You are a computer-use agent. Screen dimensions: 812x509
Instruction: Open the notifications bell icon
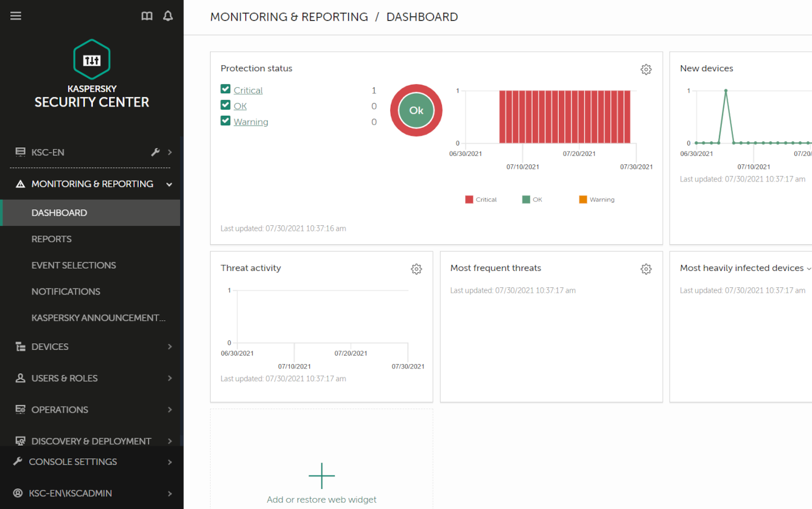tap(168, 16)
